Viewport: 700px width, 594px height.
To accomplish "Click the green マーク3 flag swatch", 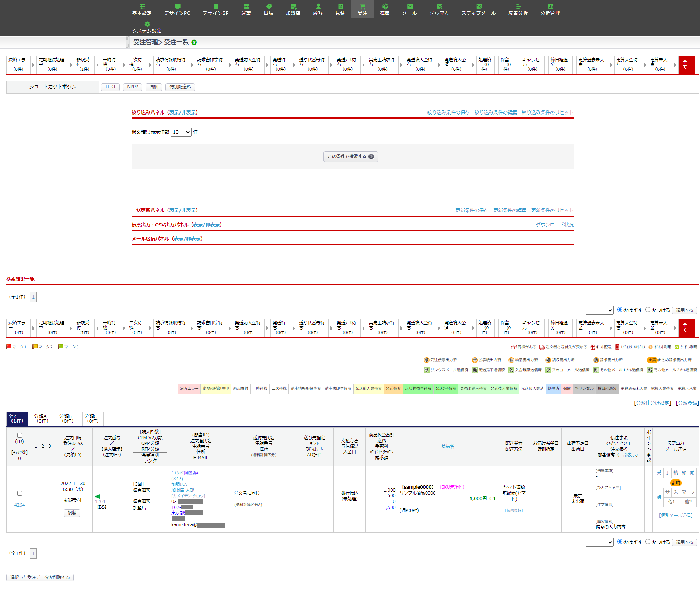I will coord(61,347).
